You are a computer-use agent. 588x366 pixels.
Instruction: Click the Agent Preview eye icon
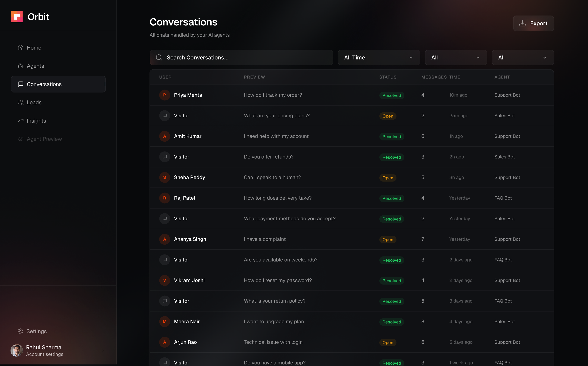pos(21,139)
